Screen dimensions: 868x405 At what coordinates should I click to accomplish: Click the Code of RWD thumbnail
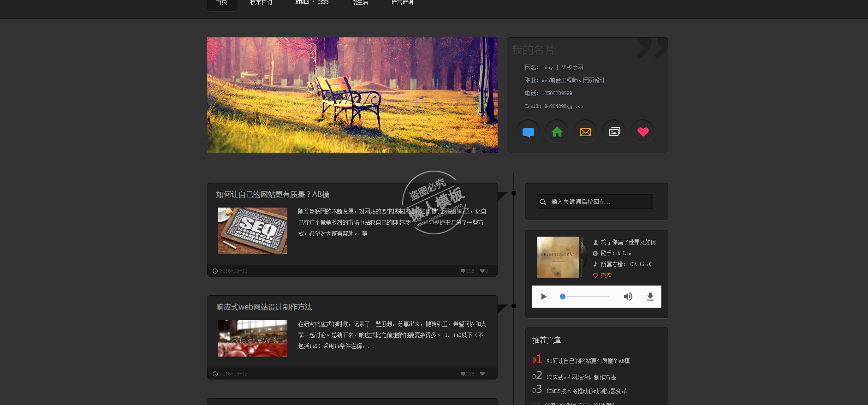click(253, 338)
